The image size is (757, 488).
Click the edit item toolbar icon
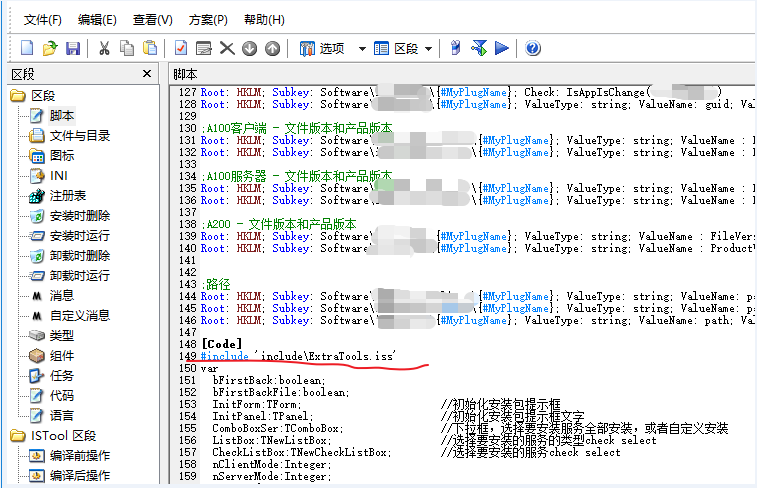204,48
